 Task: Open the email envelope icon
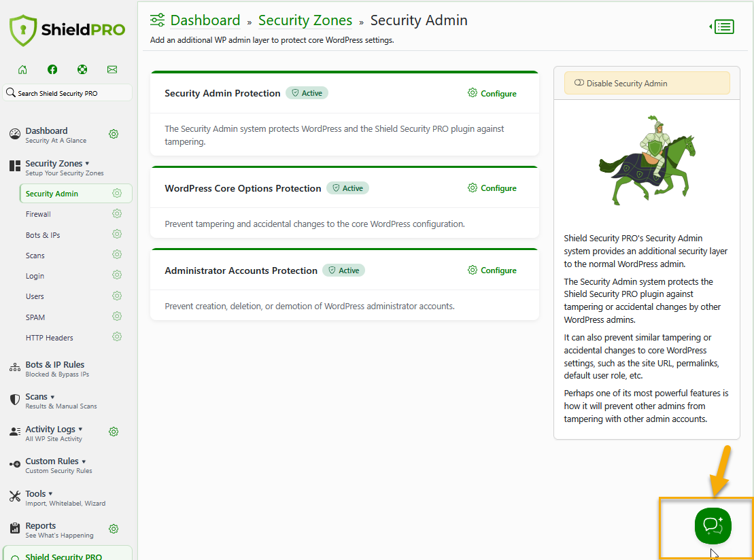tap(112, 70)
